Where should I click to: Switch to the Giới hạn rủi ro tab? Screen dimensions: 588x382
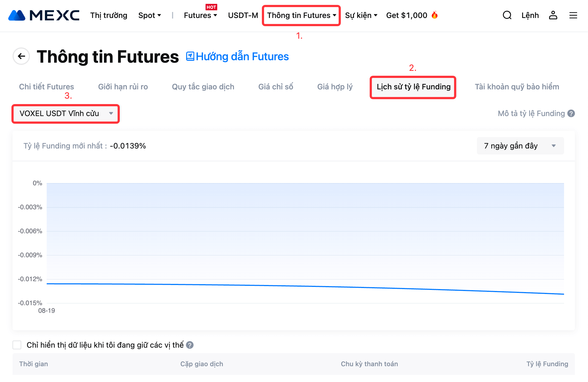pos(123,87)
